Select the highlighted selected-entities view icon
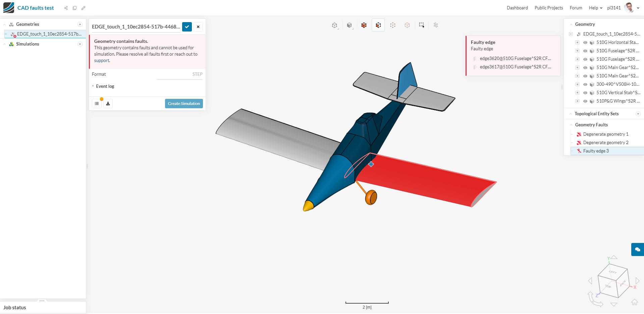The image size is (644, 314). 378,25
